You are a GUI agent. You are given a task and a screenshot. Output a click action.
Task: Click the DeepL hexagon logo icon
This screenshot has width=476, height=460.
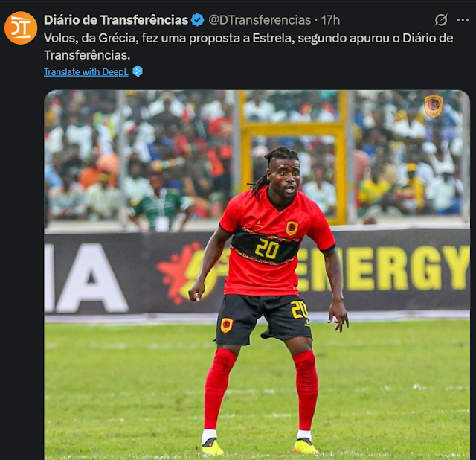coord(138,71)
